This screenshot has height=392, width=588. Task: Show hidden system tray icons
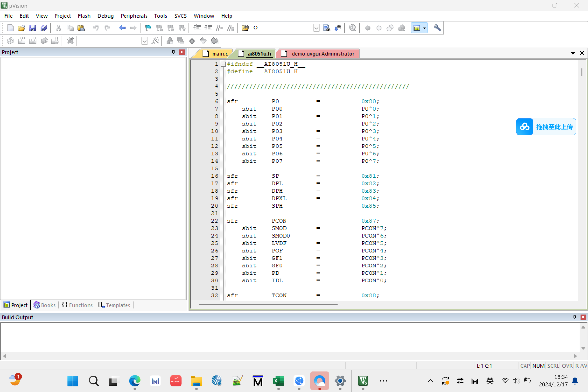click(x=430, y=381)
